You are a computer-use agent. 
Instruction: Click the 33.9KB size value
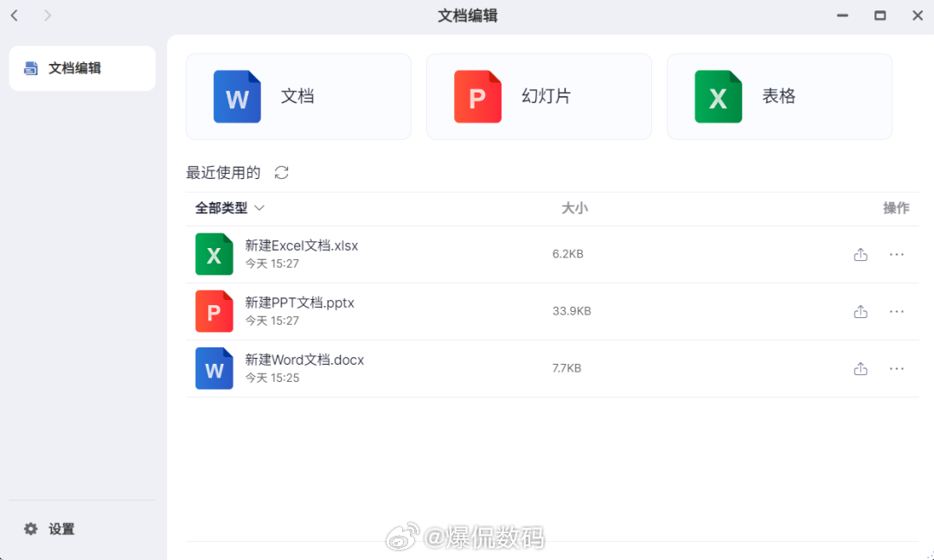[x=572, y=311]
